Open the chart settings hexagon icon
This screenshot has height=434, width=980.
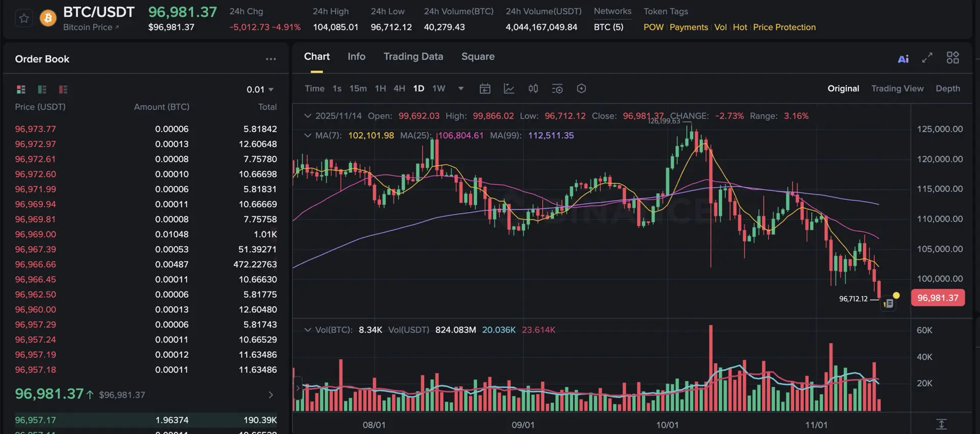click(x=581, y=89)
